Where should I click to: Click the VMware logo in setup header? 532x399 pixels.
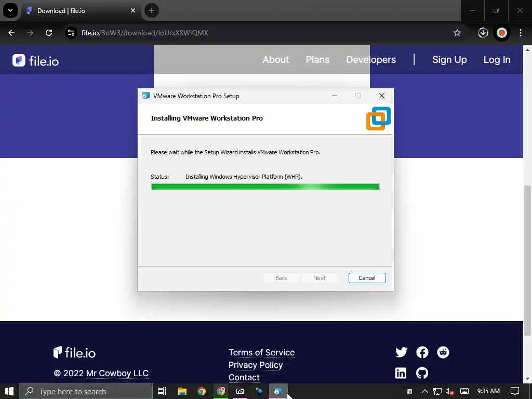[378, 118]
